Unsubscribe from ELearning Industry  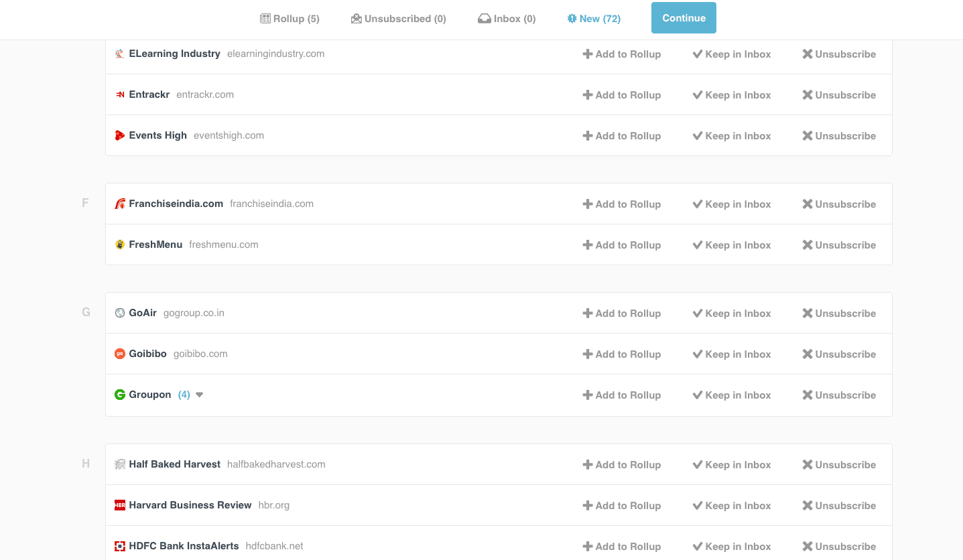839,54
